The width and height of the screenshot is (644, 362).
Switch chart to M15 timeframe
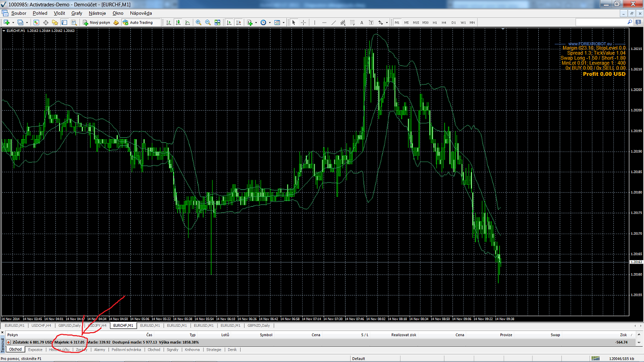(416, 22)
